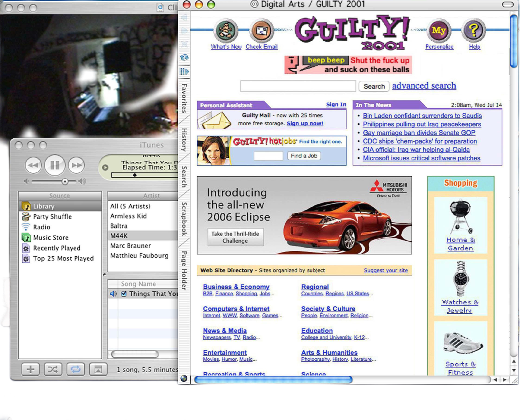Click the add playlist plus button
This screenshot has width=520, height=420.
(x=30, y=369)
